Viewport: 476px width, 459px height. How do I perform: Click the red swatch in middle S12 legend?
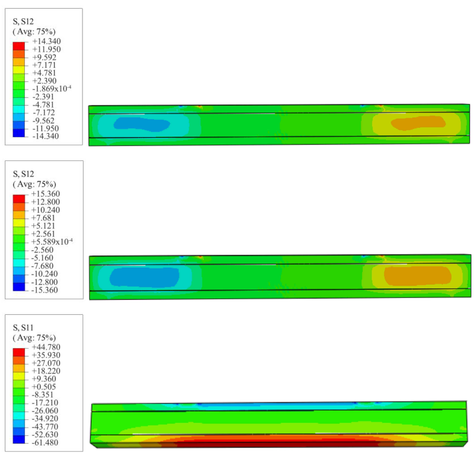tap(19, 199)
